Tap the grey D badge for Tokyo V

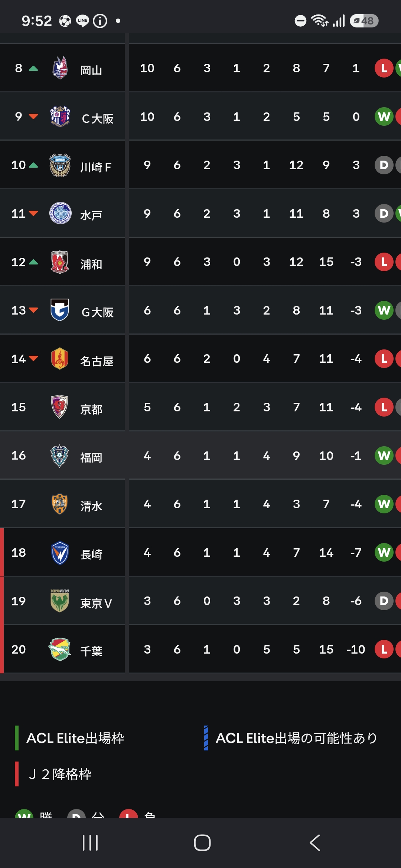(x=384, y=601)
